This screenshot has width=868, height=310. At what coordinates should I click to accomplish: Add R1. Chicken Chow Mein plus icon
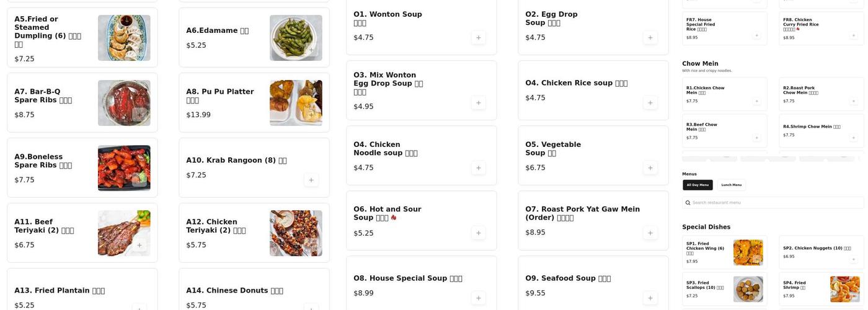[x=756, y=101]
